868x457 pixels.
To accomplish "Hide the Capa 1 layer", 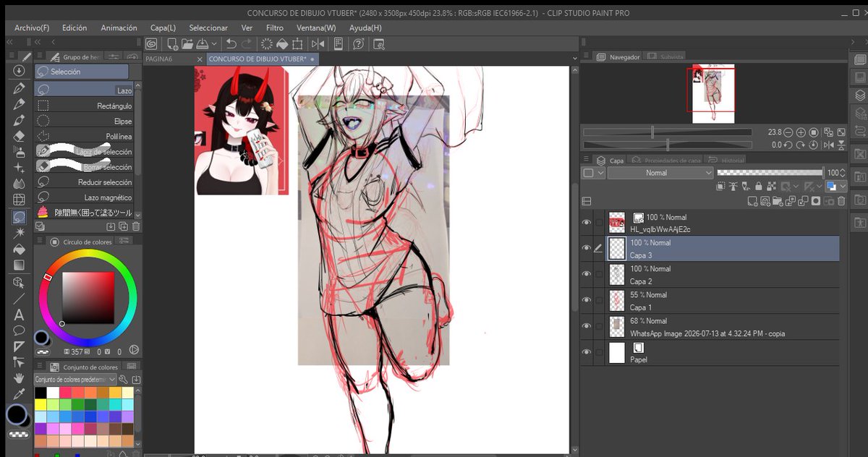I will coord(587,300).
